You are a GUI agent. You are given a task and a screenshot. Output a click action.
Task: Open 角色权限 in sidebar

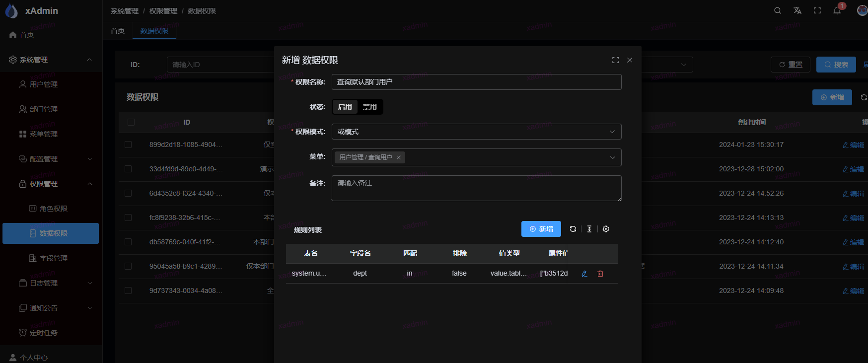(51, 209)
